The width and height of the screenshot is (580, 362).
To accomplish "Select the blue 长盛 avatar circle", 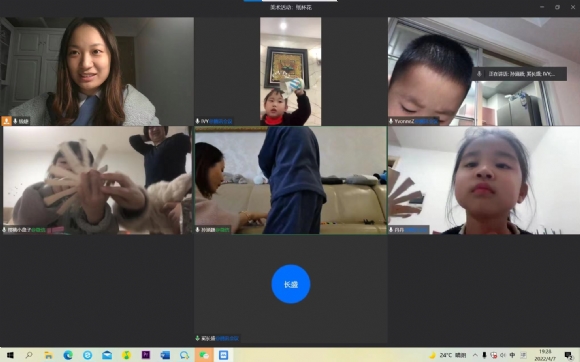I will (291, 284).
